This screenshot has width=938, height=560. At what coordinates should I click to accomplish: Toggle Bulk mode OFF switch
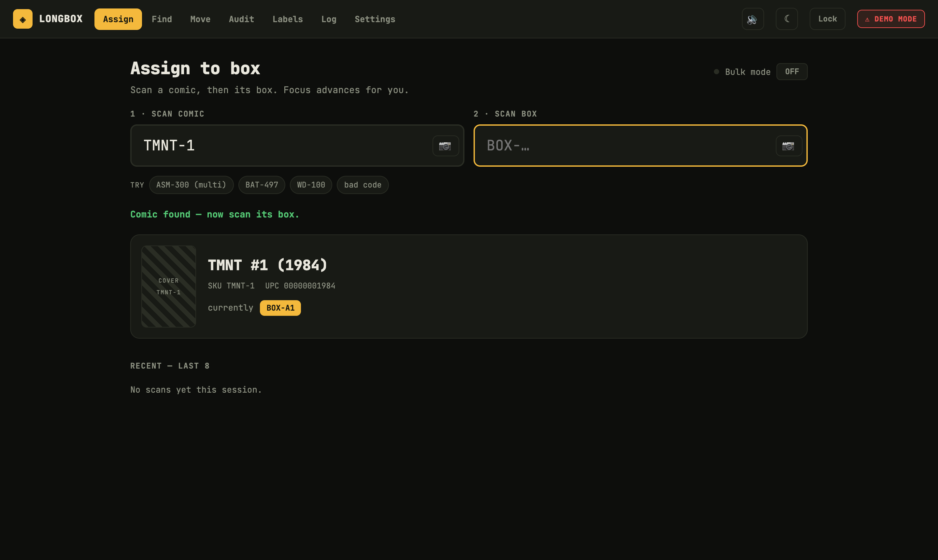pyautogui.click(x=791, y=72)
